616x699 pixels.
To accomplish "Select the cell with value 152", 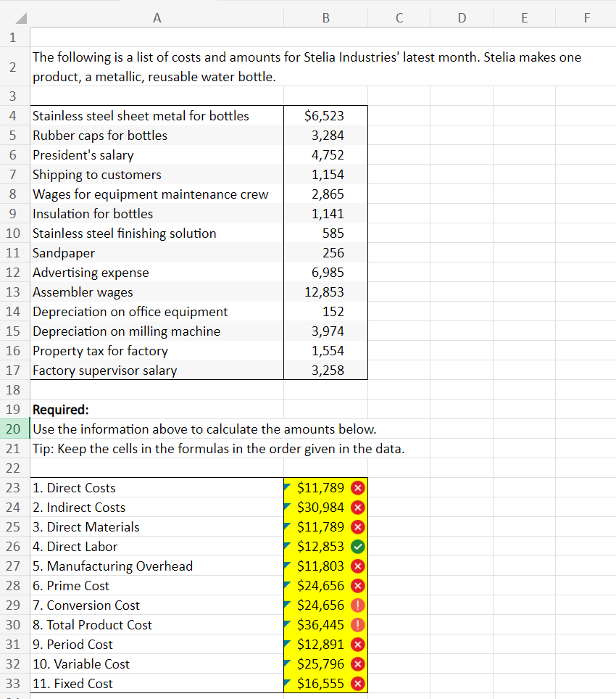I will tap(325, 312).
